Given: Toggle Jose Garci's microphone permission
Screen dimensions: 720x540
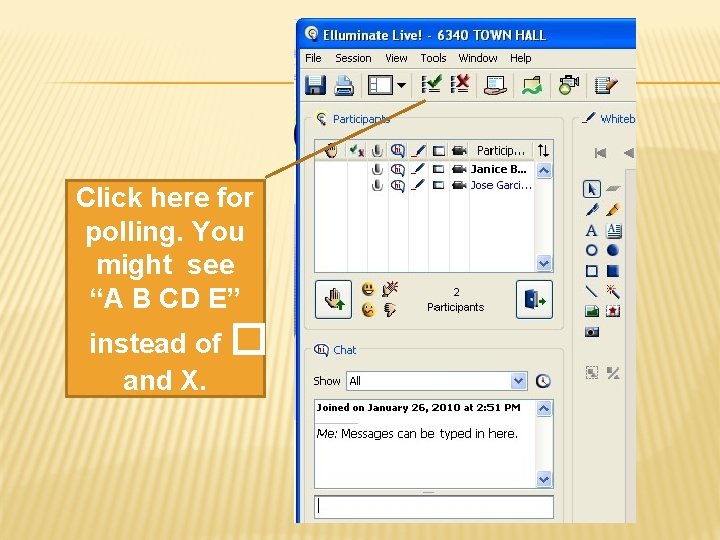Looking at the screenshot, I should (x=377, y=185).
